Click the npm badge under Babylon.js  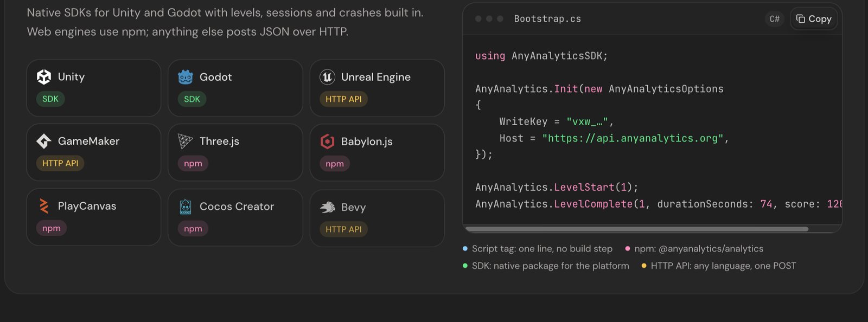335,164
